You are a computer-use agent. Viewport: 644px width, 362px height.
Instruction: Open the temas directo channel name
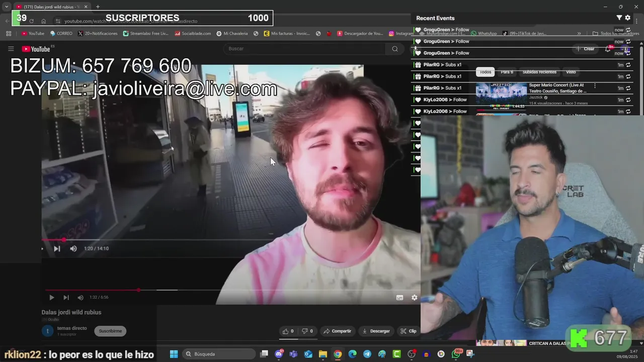click(x=72, y=328)
